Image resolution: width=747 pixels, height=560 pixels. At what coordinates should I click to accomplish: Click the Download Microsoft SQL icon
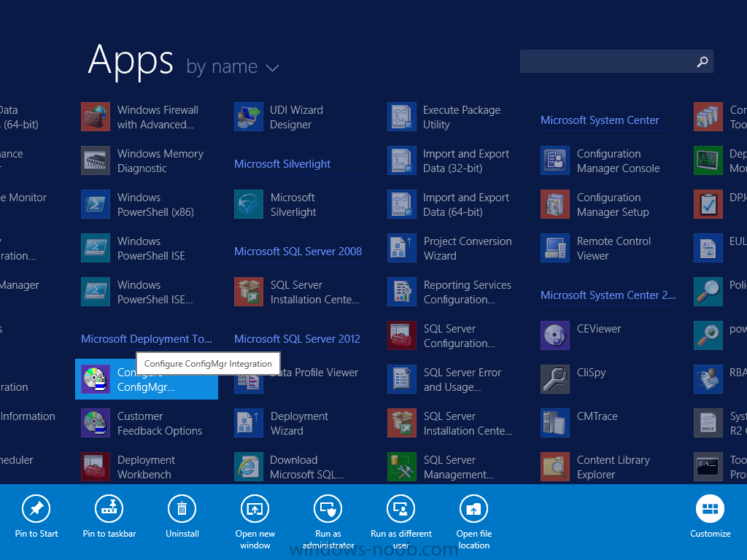click(249, 467)
